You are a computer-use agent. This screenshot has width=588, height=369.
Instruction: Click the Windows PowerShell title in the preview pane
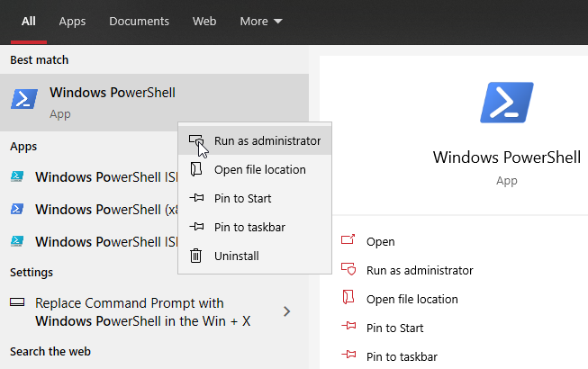tap(507, 157)
